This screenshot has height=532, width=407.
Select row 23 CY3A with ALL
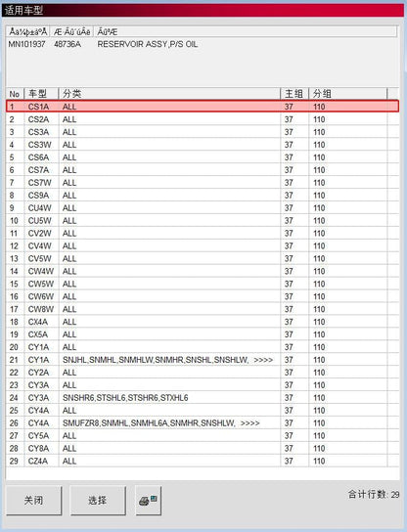pyautogui.click(x=203, y=385)
